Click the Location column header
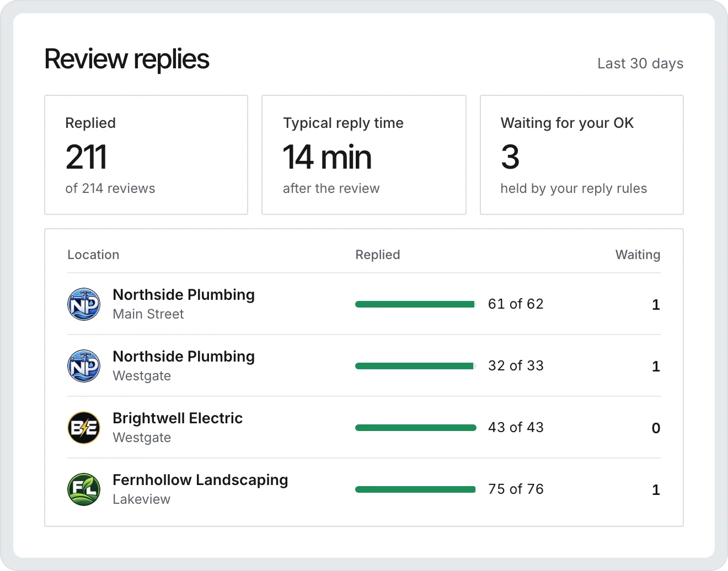Screen dimensions: 728x571 (93, 255)
